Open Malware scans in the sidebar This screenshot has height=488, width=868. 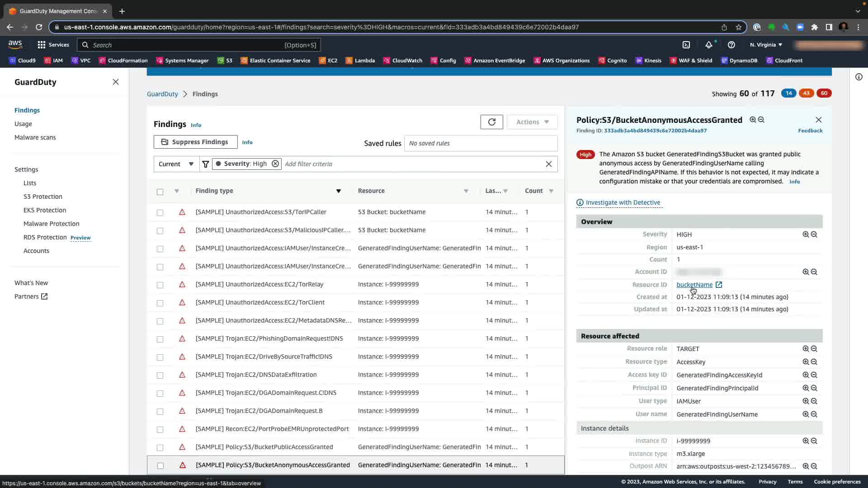point(35,137)
